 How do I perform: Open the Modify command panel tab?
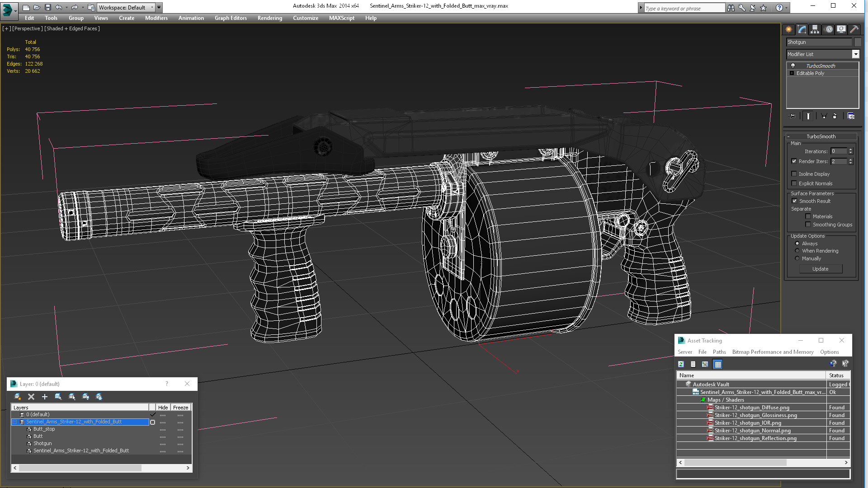[802, 29]
